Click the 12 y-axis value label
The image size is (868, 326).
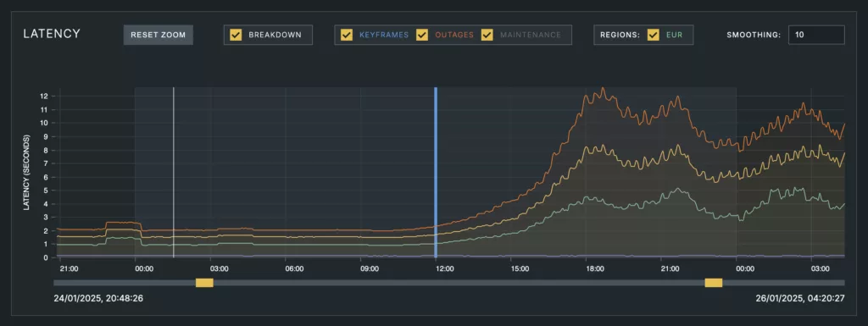tap(44, 97)
